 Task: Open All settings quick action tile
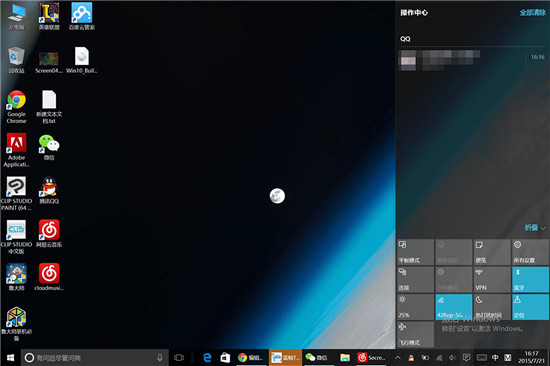[x=530, y=252]
